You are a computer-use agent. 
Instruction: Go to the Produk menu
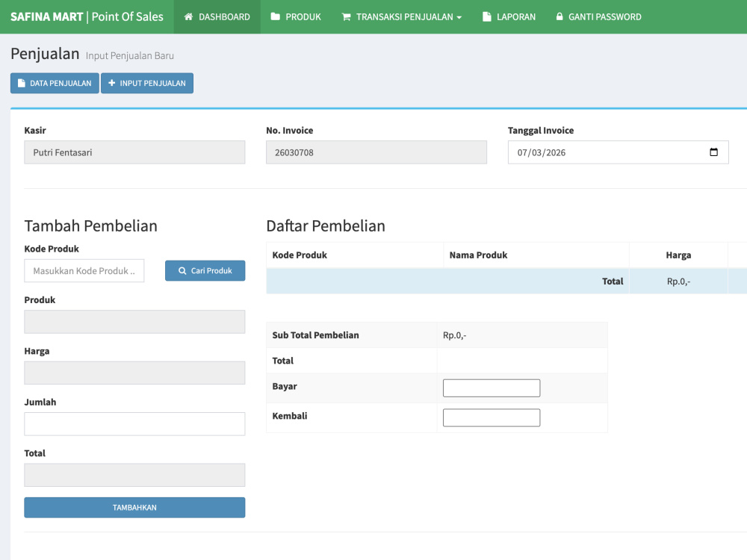(x=296, y=16)
